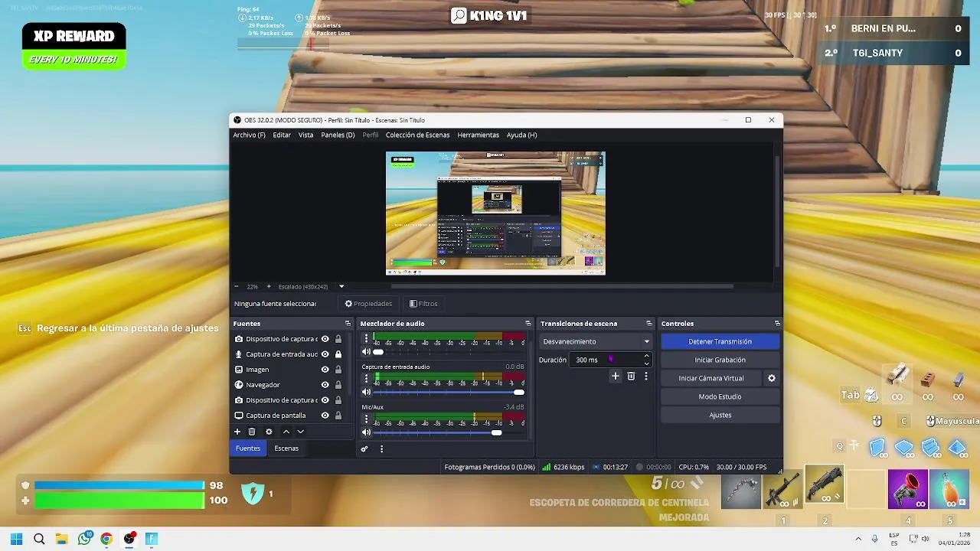Move selected source up with the arrow
Viewport: 980px width, 551px height.
[286, 432]
